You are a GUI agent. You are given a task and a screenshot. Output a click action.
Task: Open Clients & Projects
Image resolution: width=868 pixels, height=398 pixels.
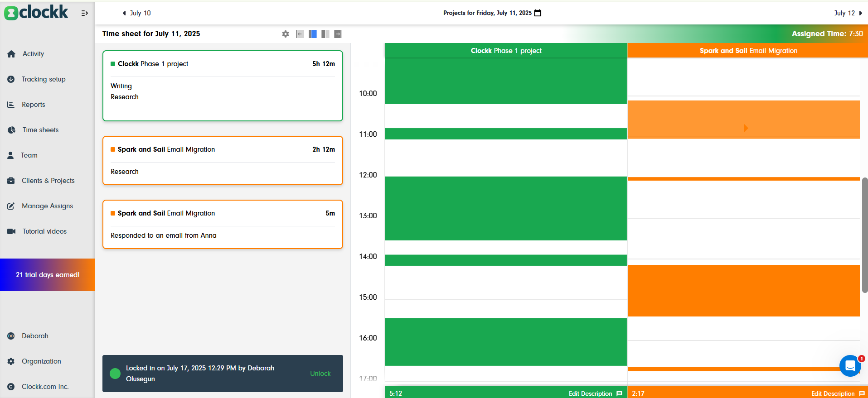tap(48, 181)
